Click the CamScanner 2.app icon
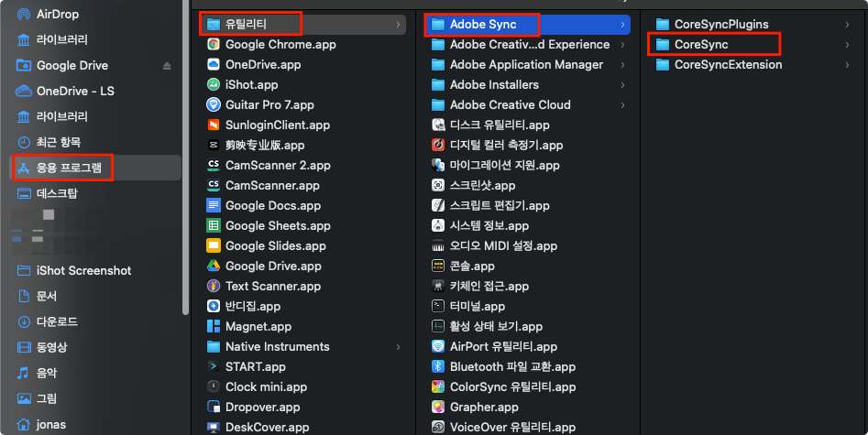868x435 pixels. pos(214,165)
